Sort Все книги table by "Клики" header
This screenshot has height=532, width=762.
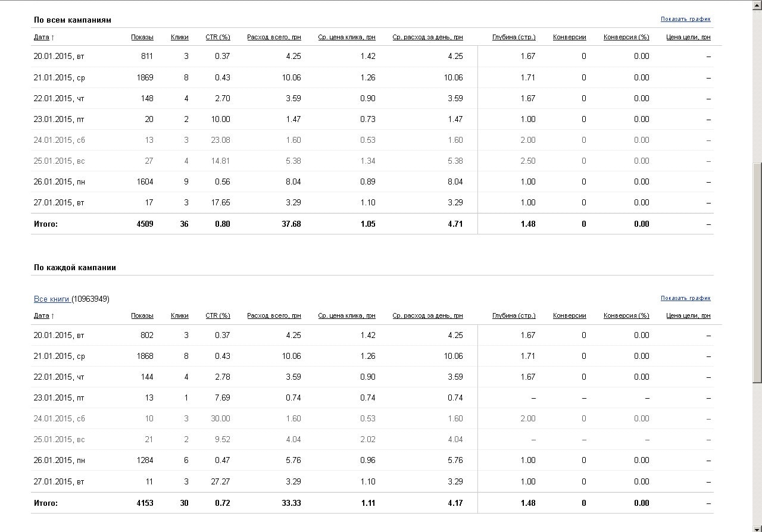[x=179, y=315]
